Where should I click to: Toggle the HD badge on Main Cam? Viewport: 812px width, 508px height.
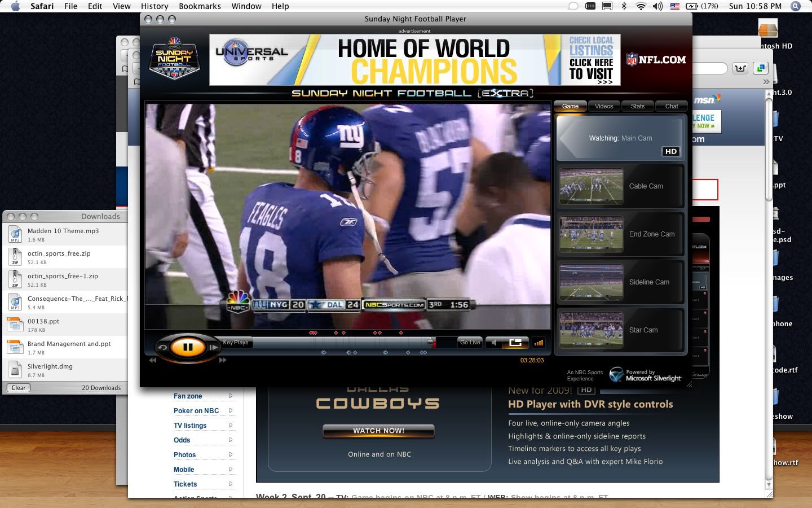(671, 151)
